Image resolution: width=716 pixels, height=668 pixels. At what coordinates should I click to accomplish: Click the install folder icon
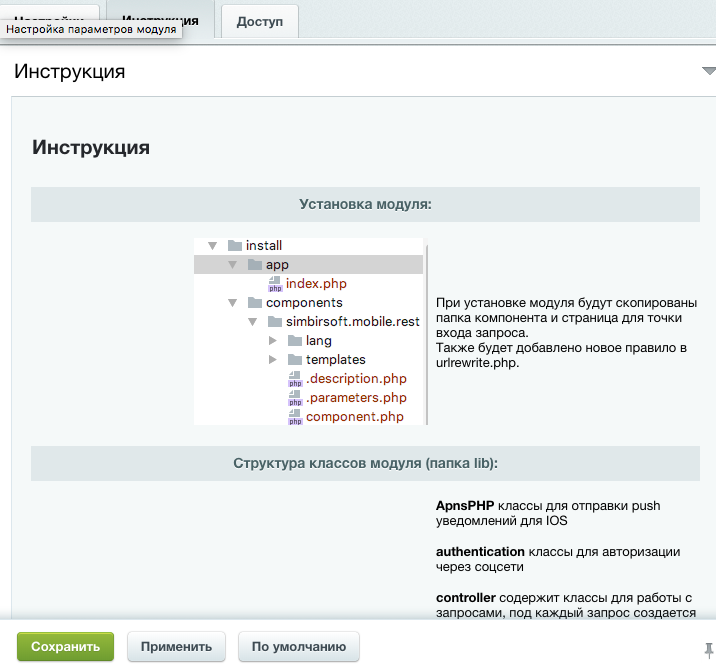(x=235, y=245)
